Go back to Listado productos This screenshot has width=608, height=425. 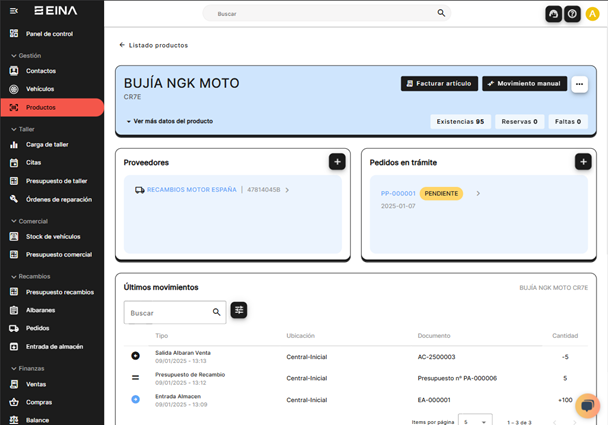click(x=153, y=45)
